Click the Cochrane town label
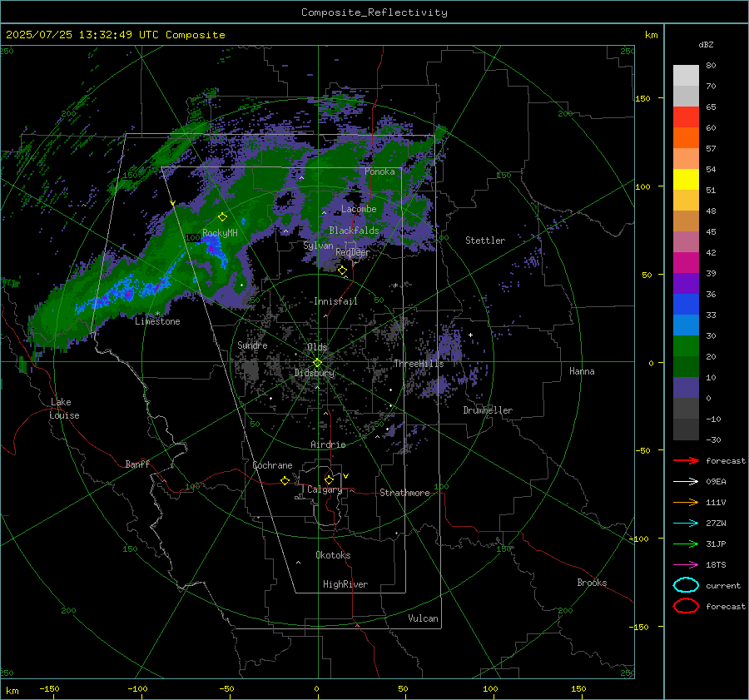749x700 pixels. (272, 465)
